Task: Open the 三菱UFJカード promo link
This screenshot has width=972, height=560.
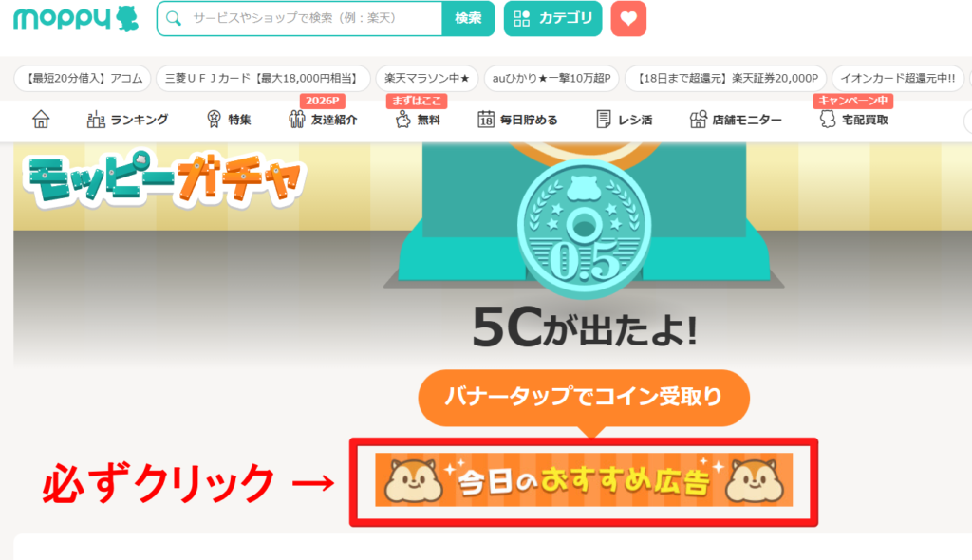Action: pyautogui.click(x=263, y=78)
